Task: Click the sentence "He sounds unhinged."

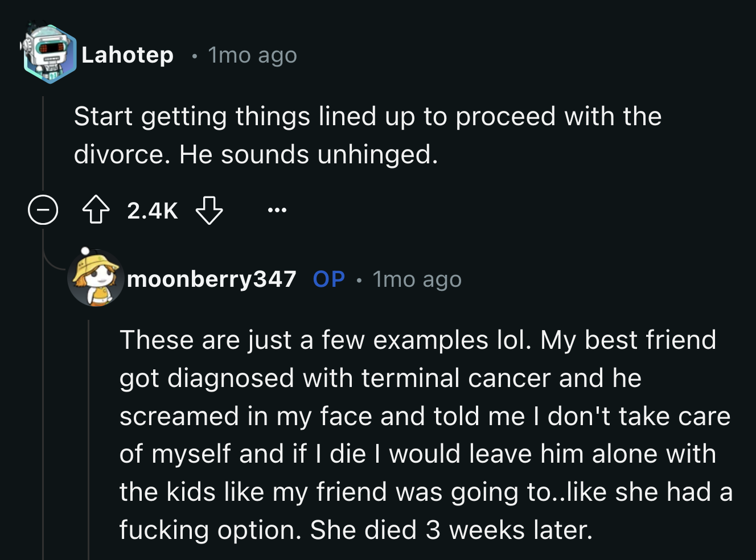Action: tap(309, 154)
